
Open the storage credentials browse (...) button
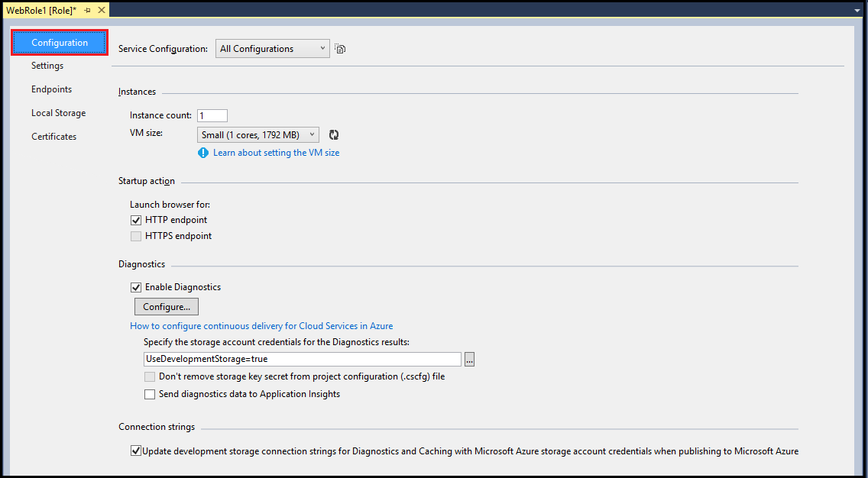click(469, 358)
